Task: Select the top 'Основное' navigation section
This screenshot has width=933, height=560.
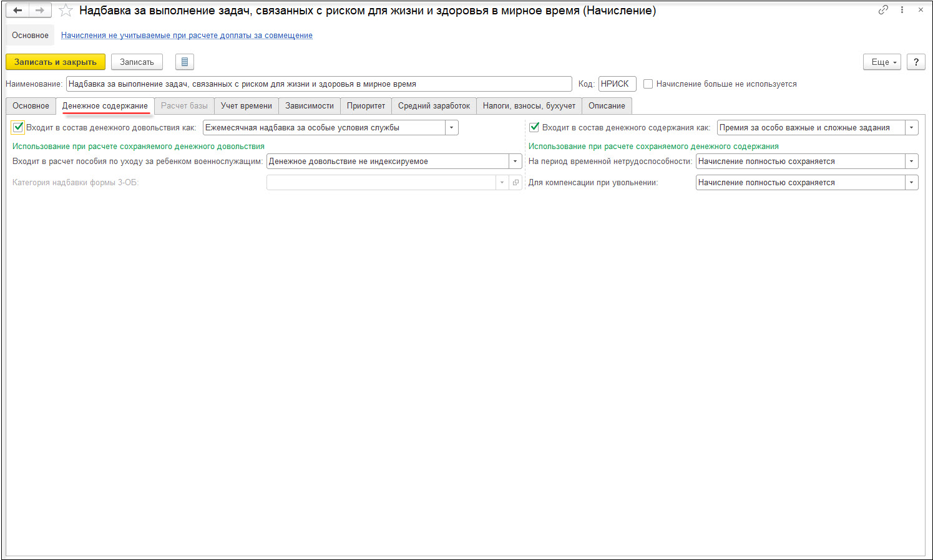Action: pos(30,36)
